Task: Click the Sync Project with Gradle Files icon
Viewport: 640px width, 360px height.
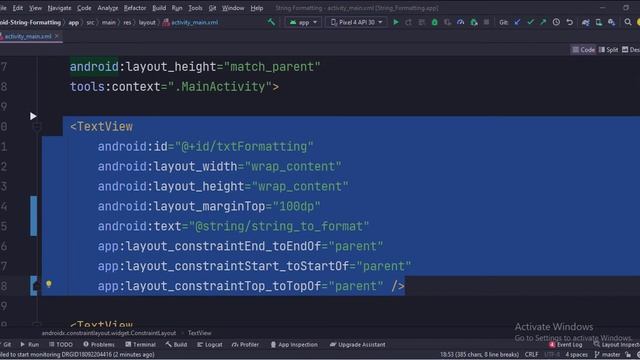Action: (x=586, y=22)
